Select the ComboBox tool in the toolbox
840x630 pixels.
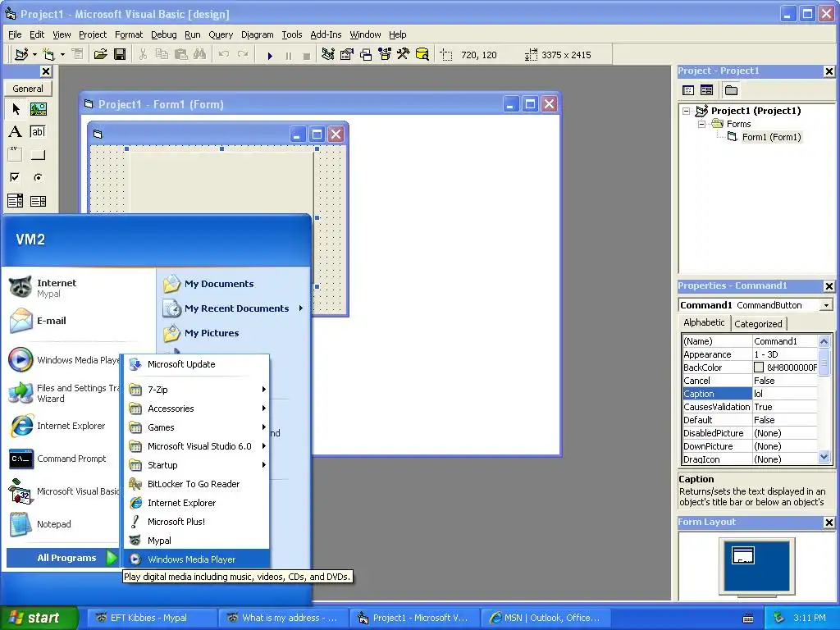(x=16, y=201)
